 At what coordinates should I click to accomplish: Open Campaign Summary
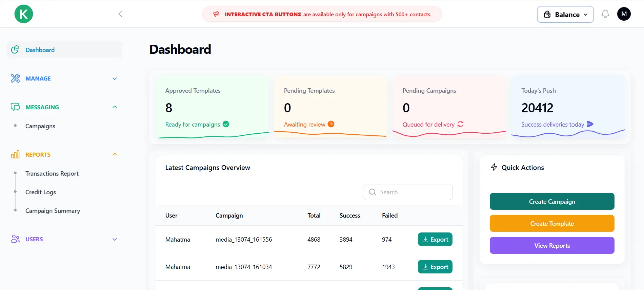[53, 210]
